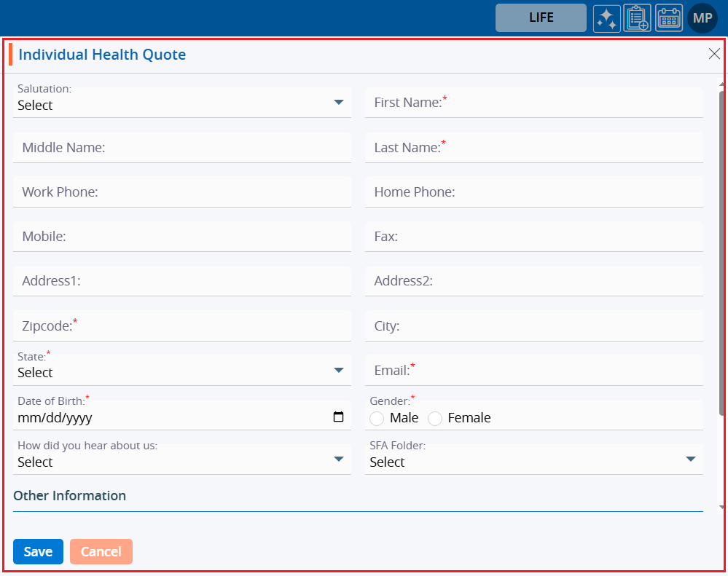Click the sparkle AI assistant icon
728x576 pixels.
click(606, 18)
